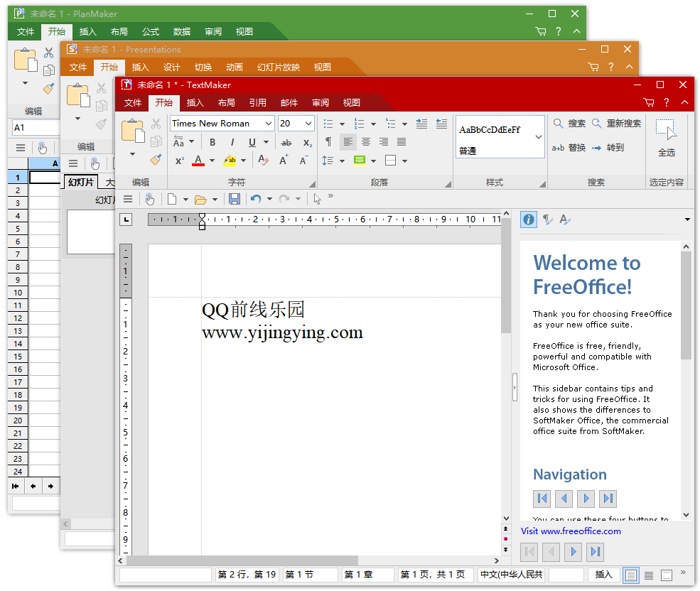
Task: Click the object selection pointer icon
Action: [317, 199]
